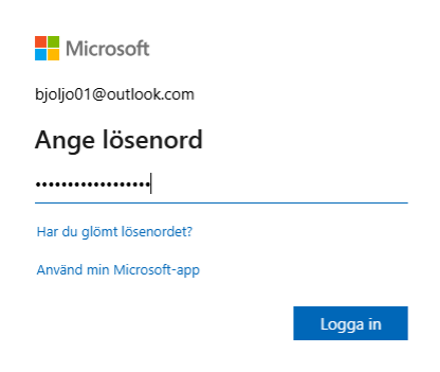Select the bjoljo01@outlook.com account email text
440x372 pixels.
(x=115, y=95)
